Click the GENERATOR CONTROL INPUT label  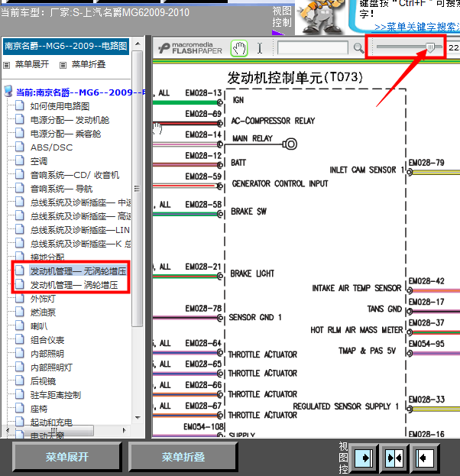pyautogui.click(x=280, y=183)
